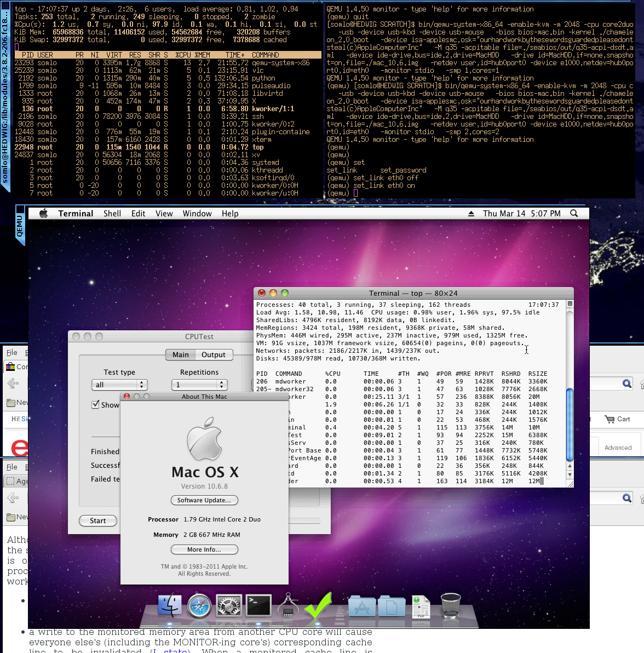Click the back arrow in lower browser window

pos(13,497)
